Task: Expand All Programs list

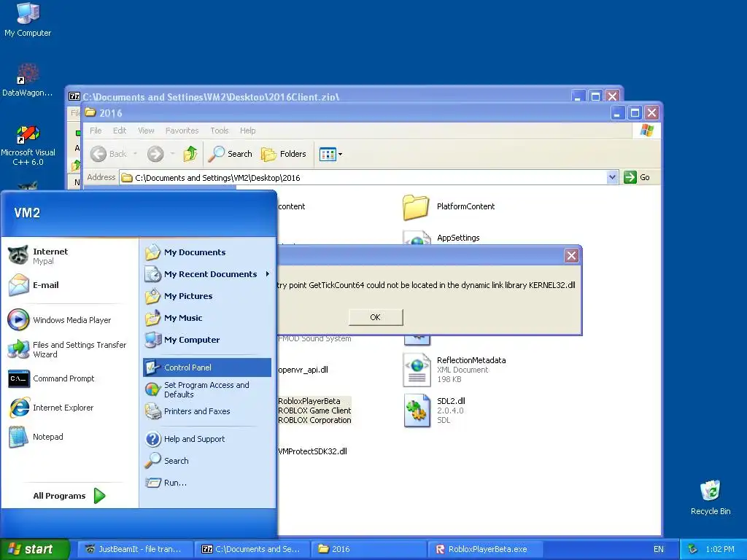Action: pyautogui.click(x=69, y=496)
